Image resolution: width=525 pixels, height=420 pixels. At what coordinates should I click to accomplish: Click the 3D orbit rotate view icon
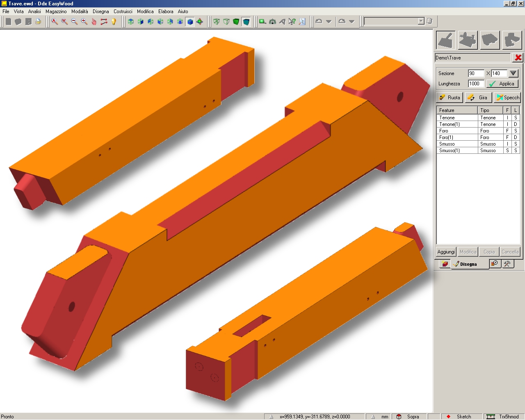[x=200, y=22]
